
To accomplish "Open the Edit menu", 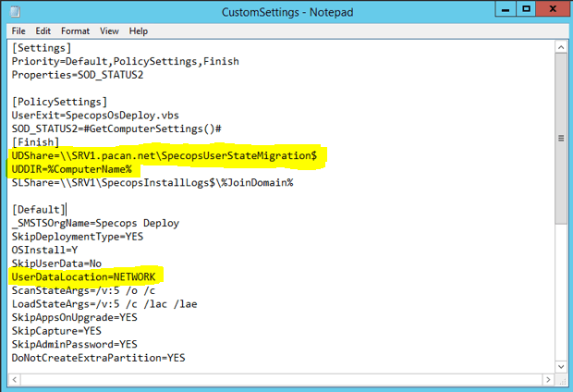I will point(43,31).
